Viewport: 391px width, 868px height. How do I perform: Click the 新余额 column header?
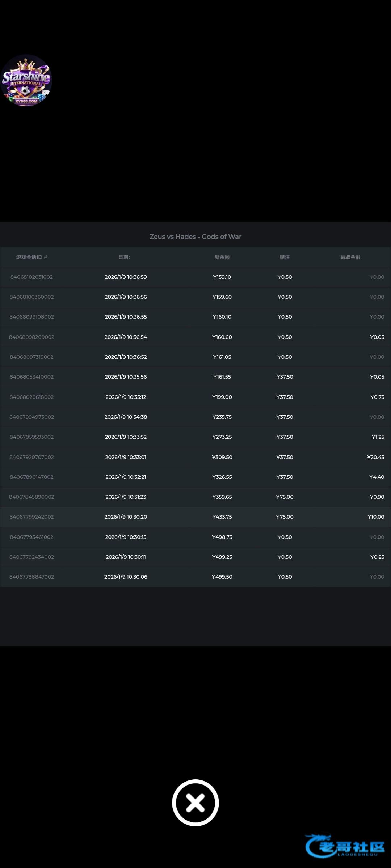222,257
